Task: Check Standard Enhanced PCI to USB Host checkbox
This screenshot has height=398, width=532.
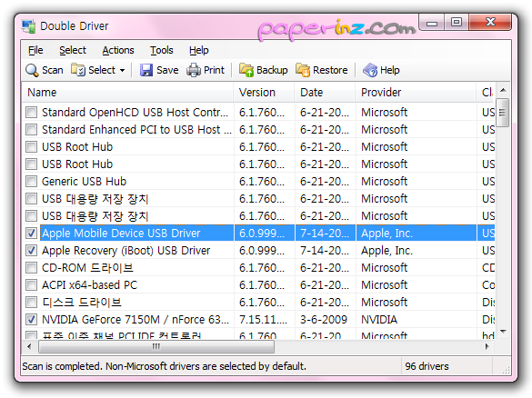Action: [x=31, y=130]
